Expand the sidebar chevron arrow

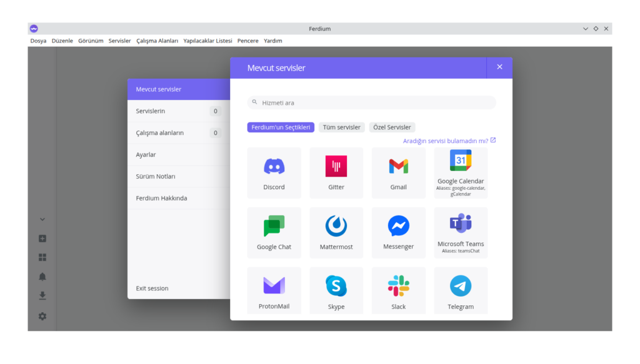click(x=42, y=219)
